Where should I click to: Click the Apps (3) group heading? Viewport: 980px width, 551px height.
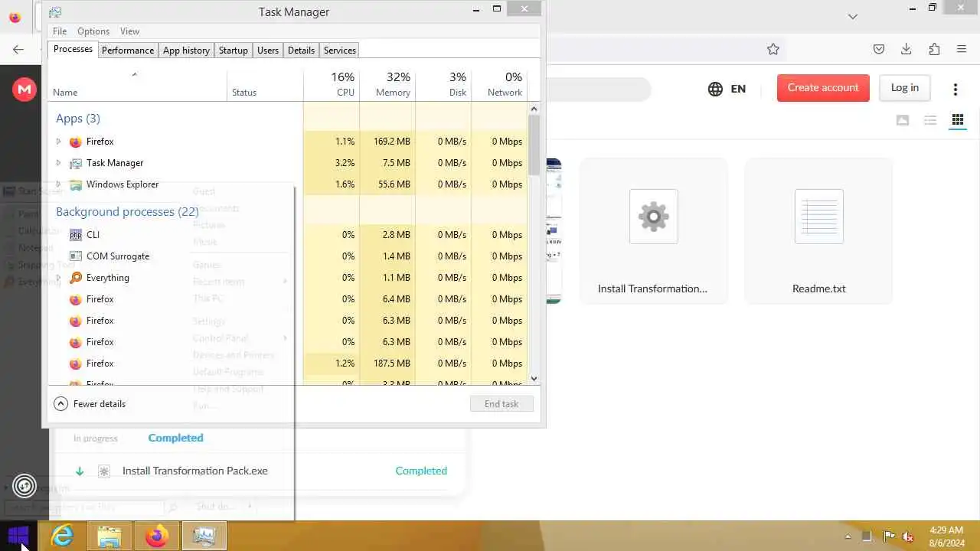coord(78,119)
